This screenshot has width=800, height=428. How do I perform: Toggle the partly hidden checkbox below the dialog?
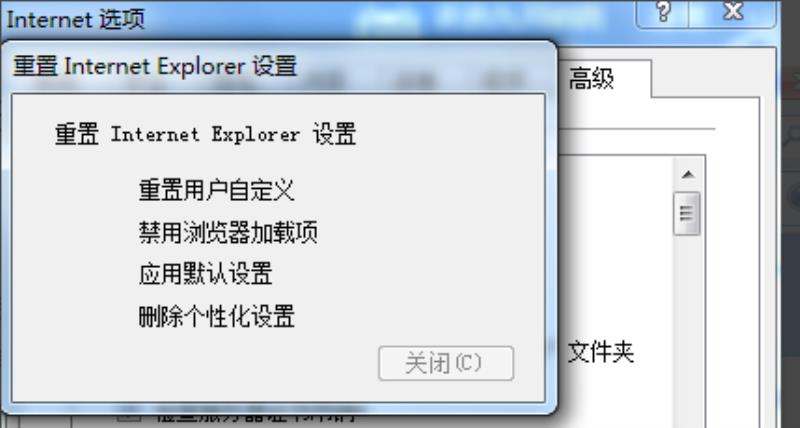pos(130,417)
